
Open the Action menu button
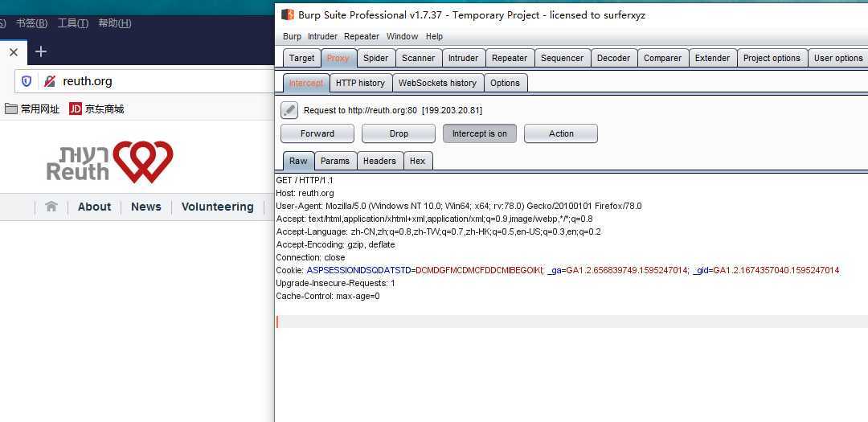[561, 133]
